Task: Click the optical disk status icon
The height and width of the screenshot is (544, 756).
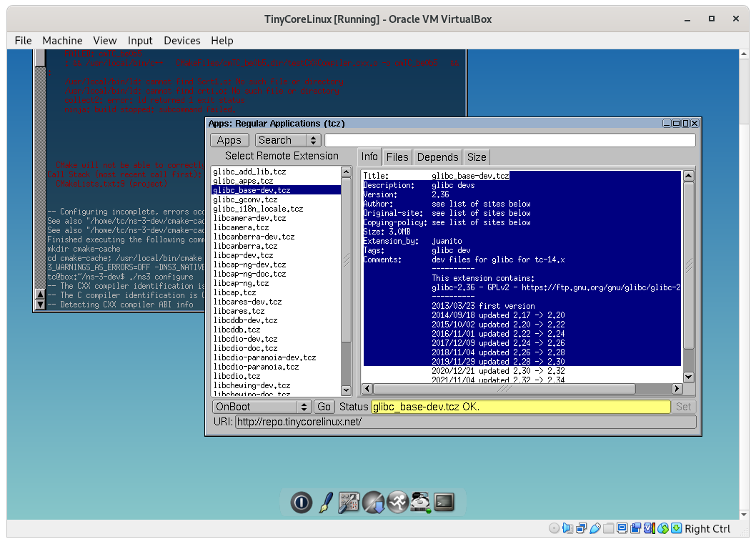Action: point(554,528)
